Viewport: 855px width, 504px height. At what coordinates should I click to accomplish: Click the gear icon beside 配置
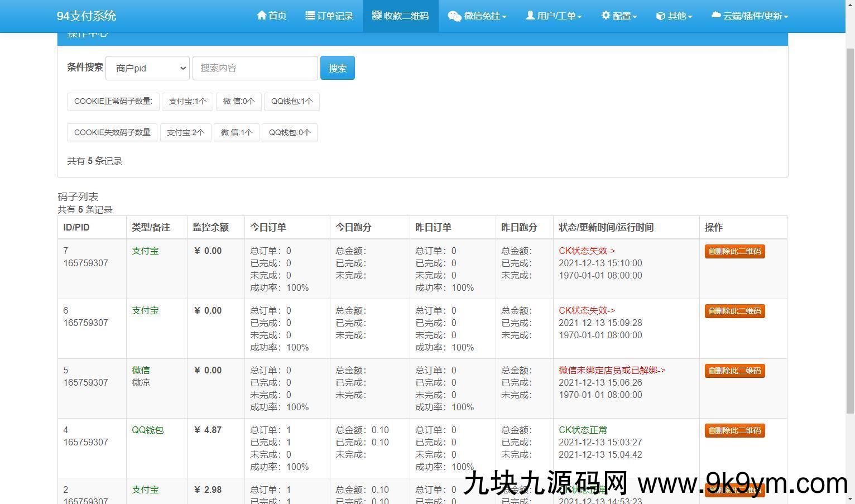pos(606,16)
